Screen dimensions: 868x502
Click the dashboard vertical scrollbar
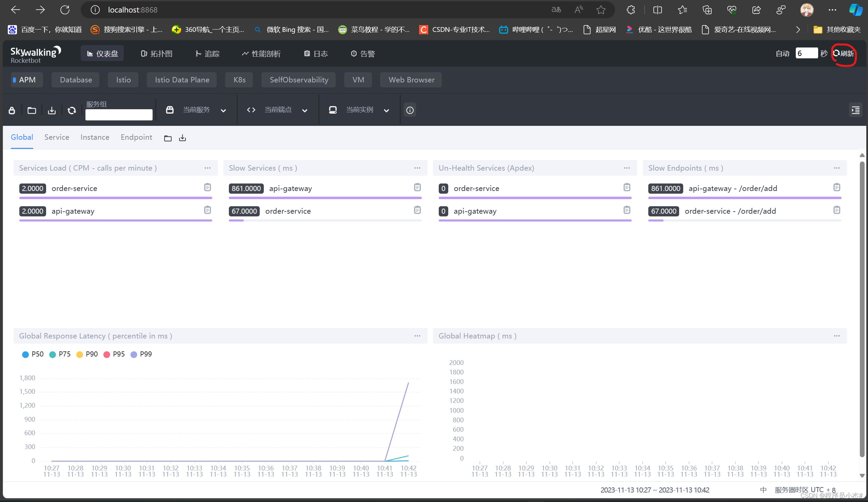coord(862,310)
